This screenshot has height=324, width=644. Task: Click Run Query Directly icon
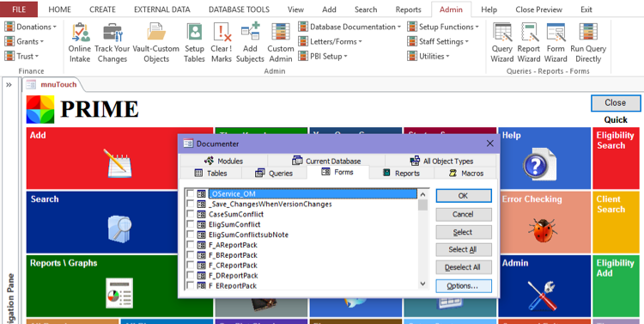(588, 32)
